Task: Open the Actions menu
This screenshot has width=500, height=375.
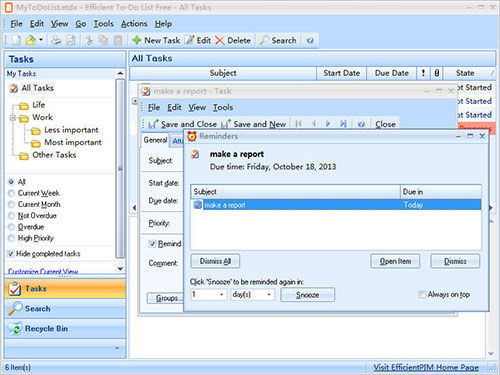Action: coord(134,24)
